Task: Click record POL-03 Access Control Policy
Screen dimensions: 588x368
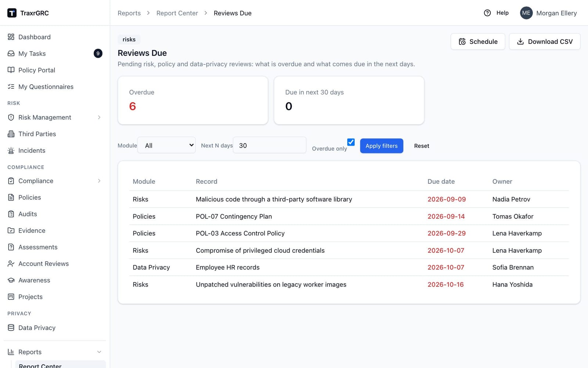Action: tap(240, 233)
